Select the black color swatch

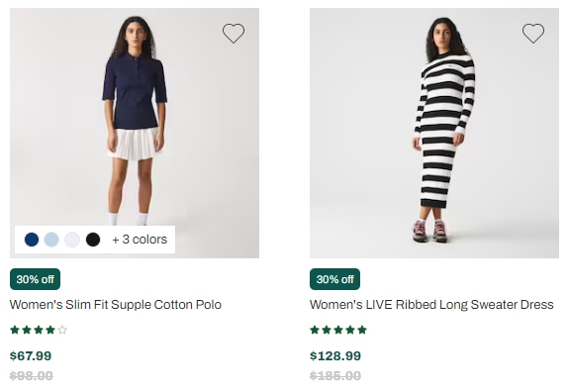coord(93,240)
